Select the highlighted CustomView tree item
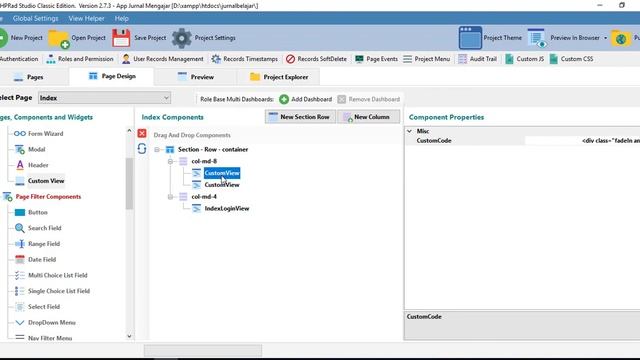This screenshot has width=640, height=360. point(222,173)
